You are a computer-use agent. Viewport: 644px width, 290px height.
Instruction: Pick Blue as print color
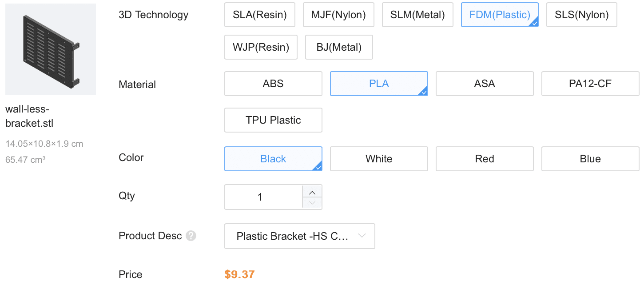coord(590,159)
